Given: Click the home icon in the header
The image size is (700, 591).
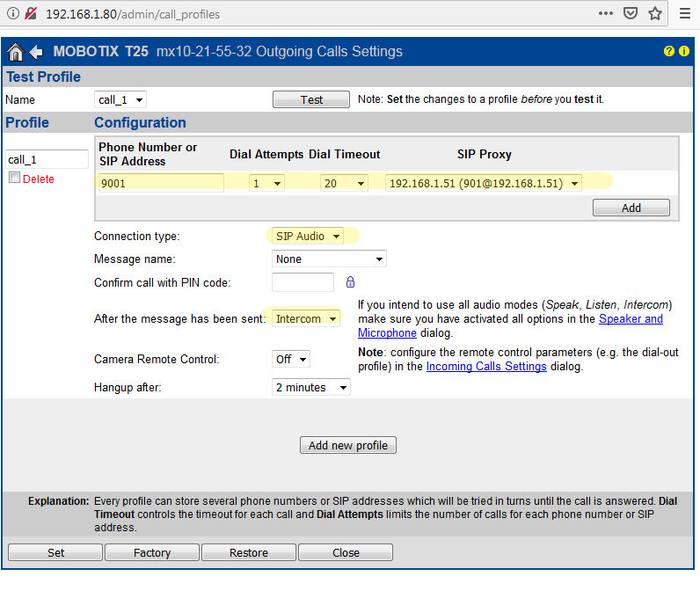Looking at the screenshot, I should point(15,52).
